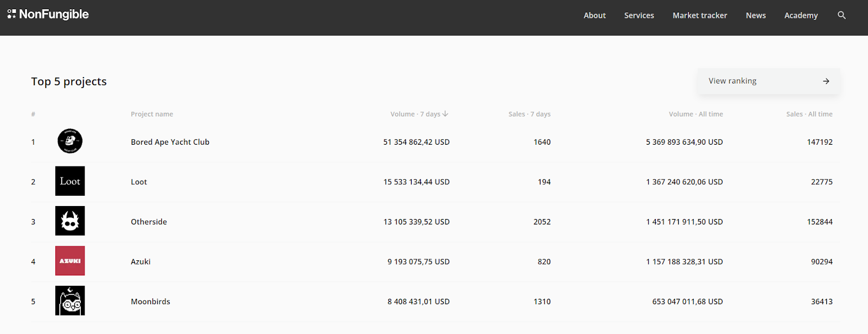
Task: Click the arrow in View ranking
Action: click(826, 81)
